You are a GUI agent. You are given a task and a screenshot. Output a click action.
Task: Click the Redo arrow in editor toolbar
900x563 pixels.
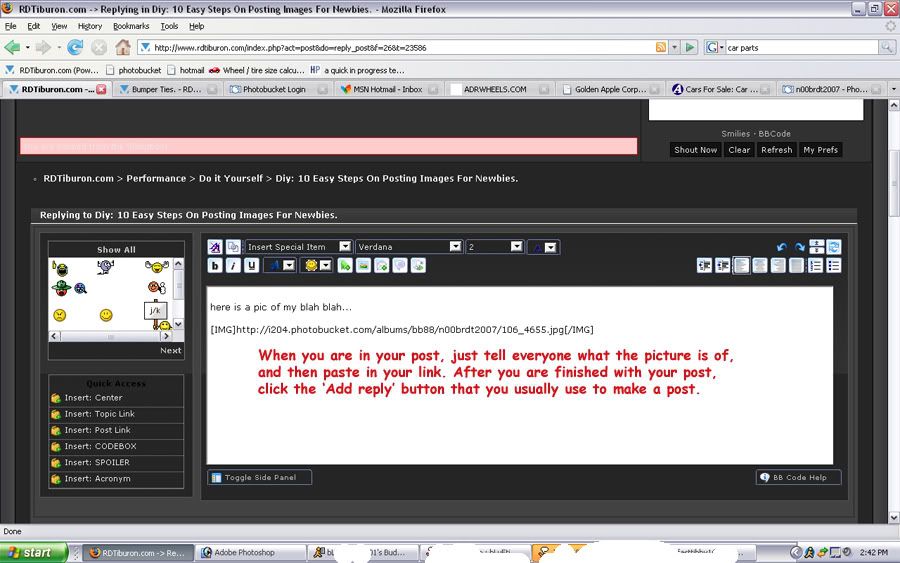coord(799,247)
